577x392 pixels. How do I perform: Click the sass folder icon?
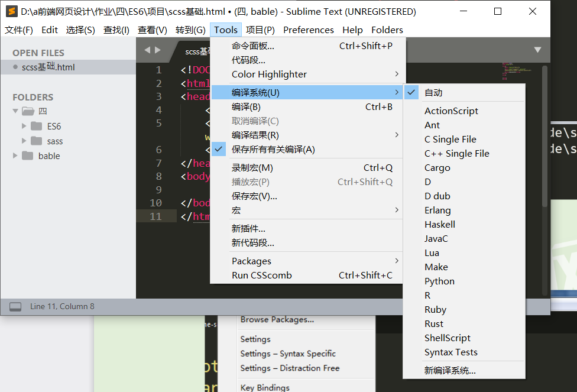pyautogui.click(x=37, y=141)
